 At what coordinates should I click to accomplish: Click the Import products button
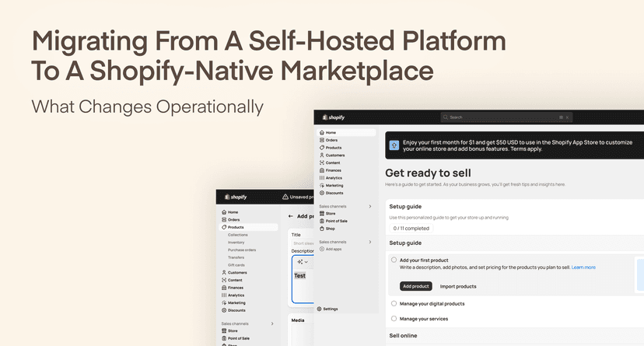tap(458, 286)
